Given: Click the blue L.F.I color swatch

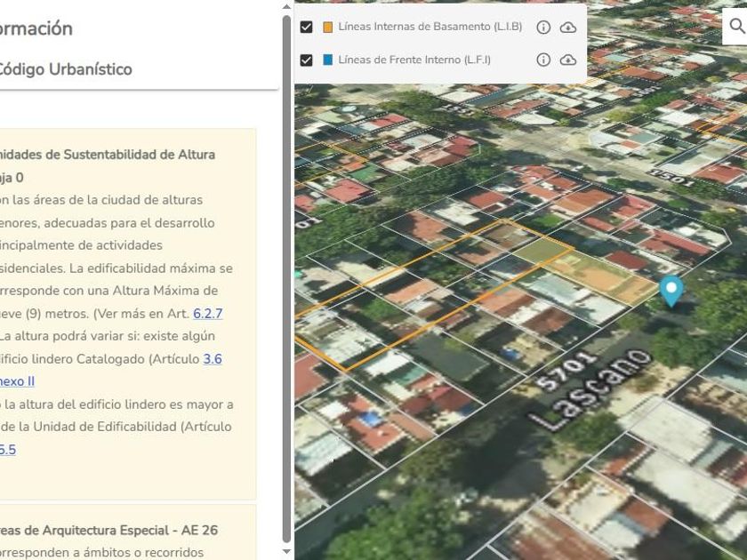Looking at the screenshot, I should (327, 60).
